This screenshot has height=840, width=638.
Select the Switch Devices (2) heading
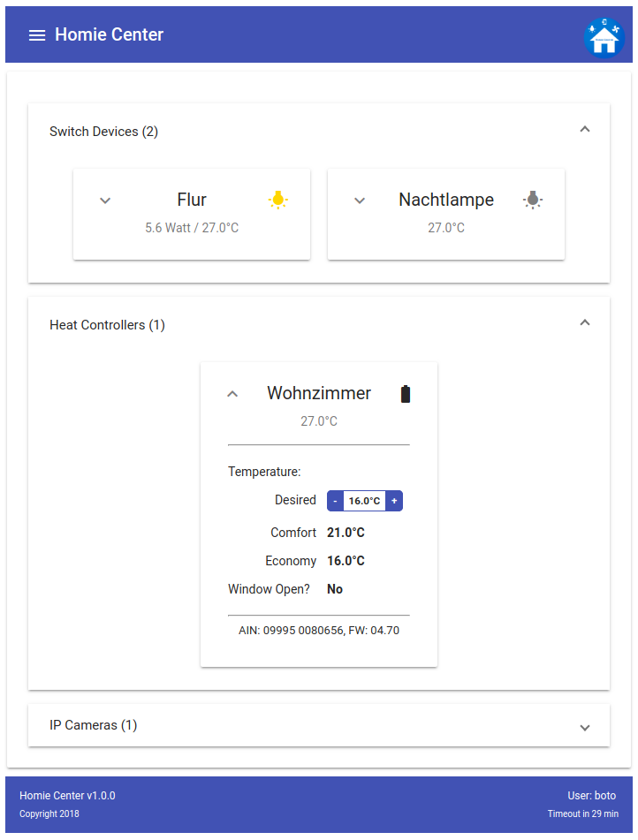[103, 132]
